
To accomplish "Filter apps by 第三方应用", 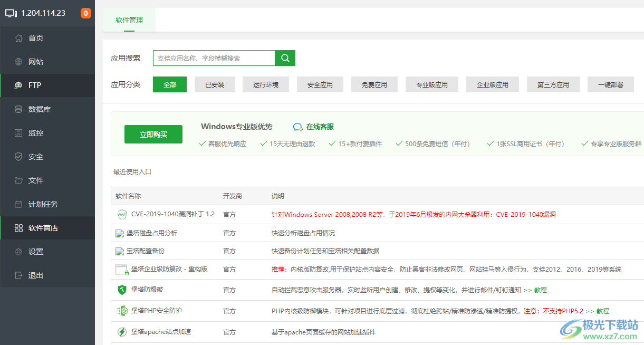I will pos(553,84).
